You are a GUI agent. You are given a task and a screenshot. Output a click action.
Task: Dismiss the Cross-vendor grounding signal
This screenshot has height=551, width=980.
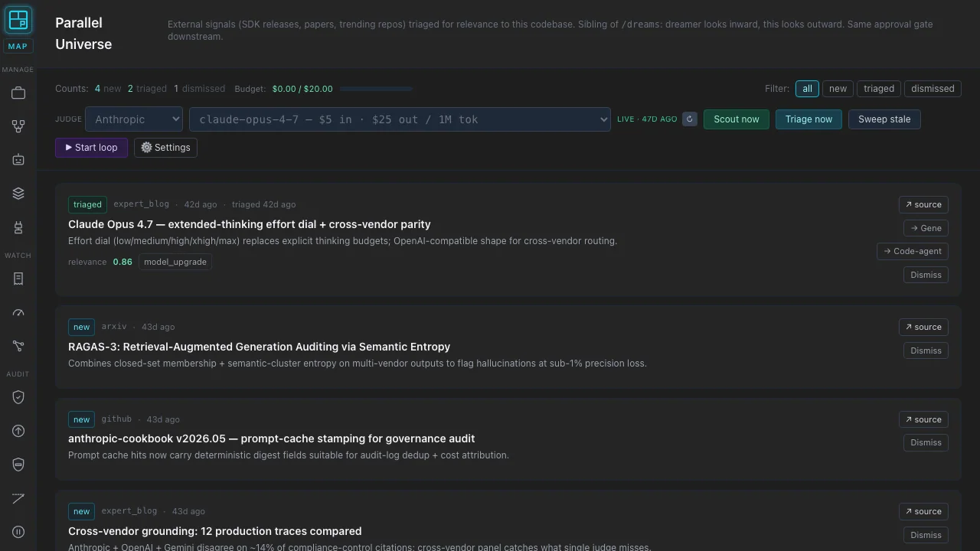tap(926, 535)
